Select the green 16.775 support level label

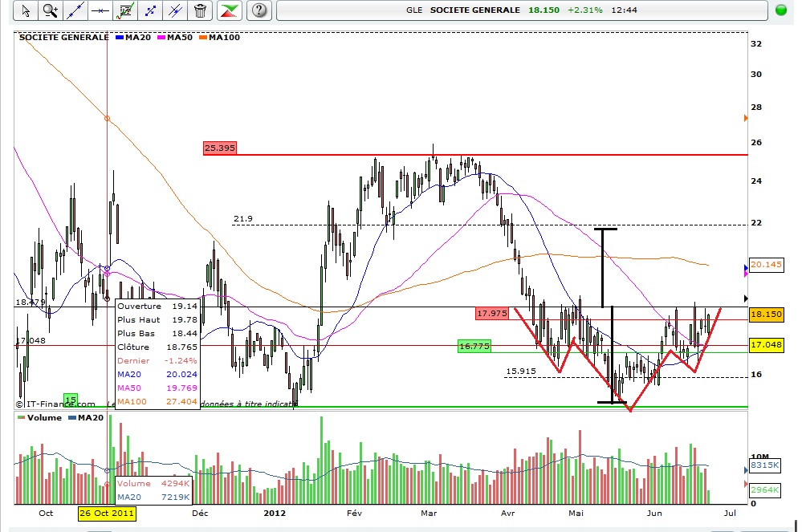[x=474, y=347]
